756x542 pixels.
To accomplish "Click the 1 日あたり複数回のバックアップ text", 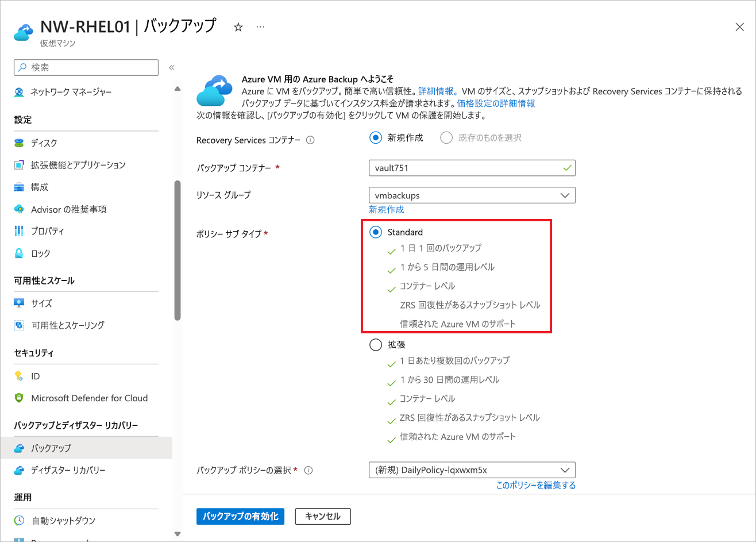I will tap(455, 361).
